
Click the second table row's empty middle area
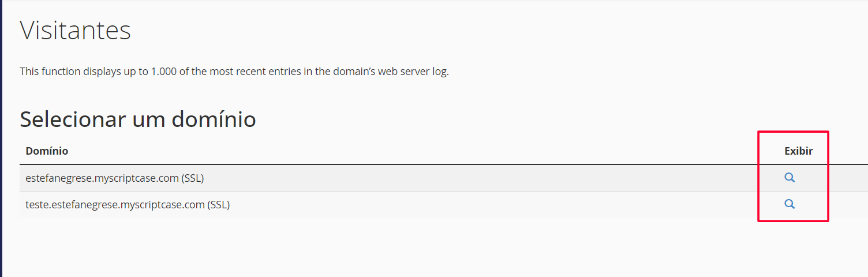click(x=491, y=204)
